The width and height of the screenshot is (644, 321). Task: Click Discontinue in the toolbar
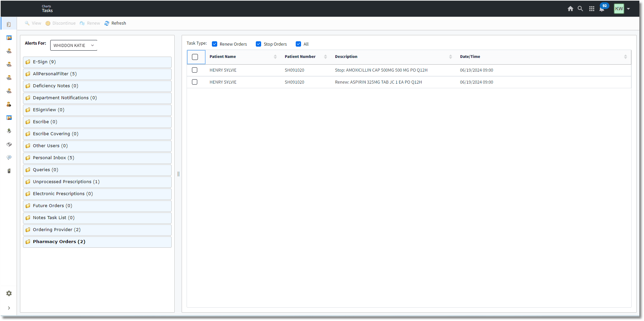click(61, 23)
